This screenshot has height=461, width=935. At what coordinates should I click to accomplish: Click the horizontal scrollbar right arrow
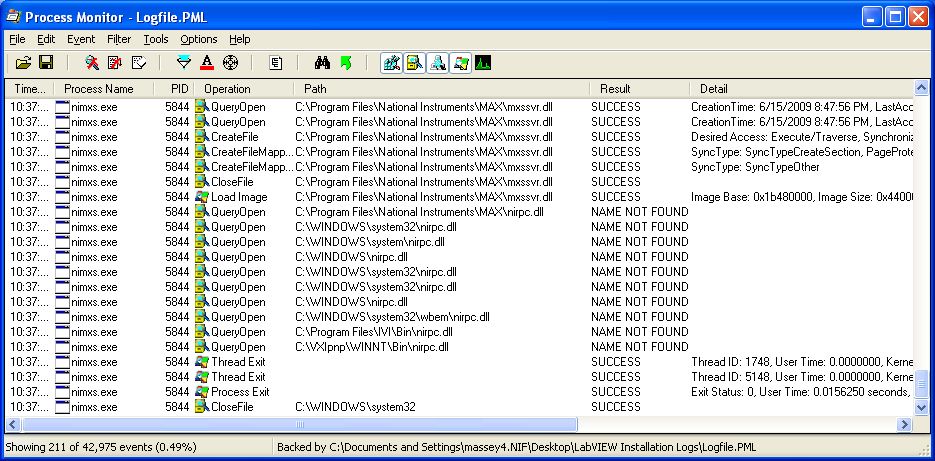tap(905, 425)
